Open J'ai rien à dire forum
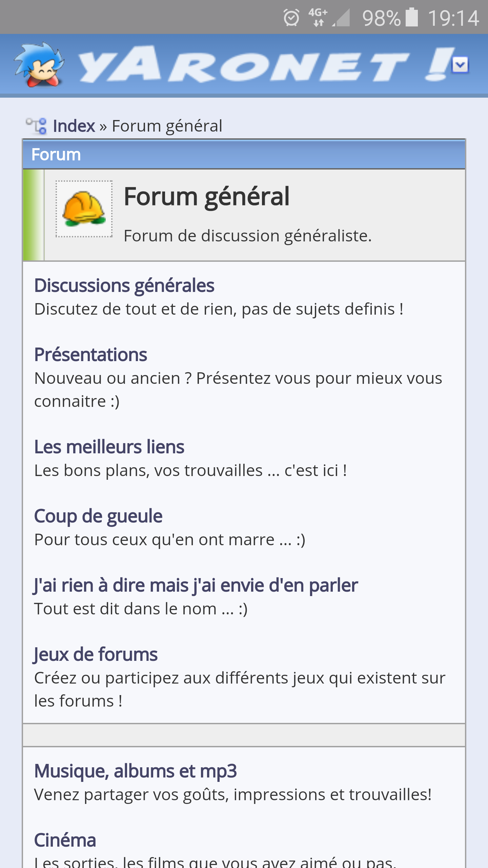 (x=196, y=585)
